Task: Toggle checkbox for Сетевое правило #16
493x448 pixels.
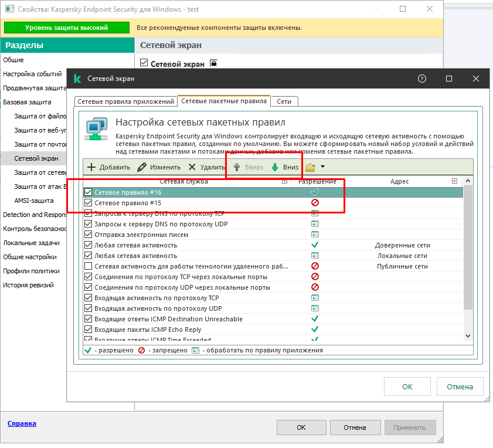Action: pos(89,192)
